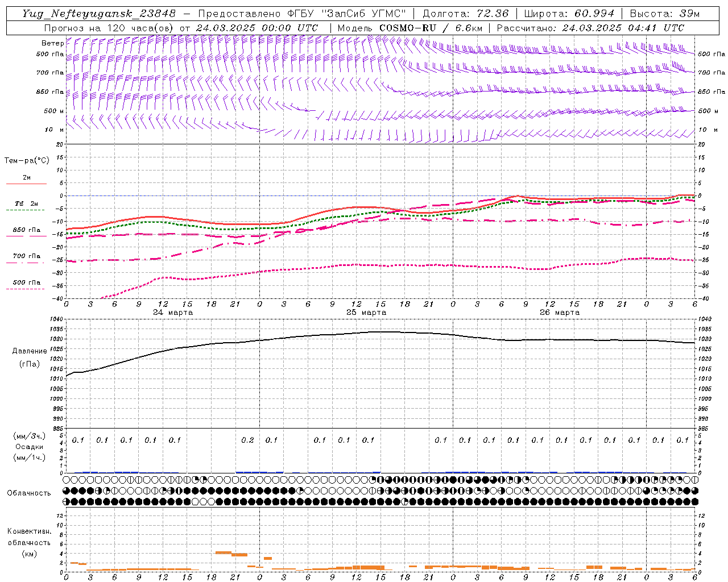Select the forecast start time 00:00 UTC
Screen dimensions: 728x582
point(290,28)
